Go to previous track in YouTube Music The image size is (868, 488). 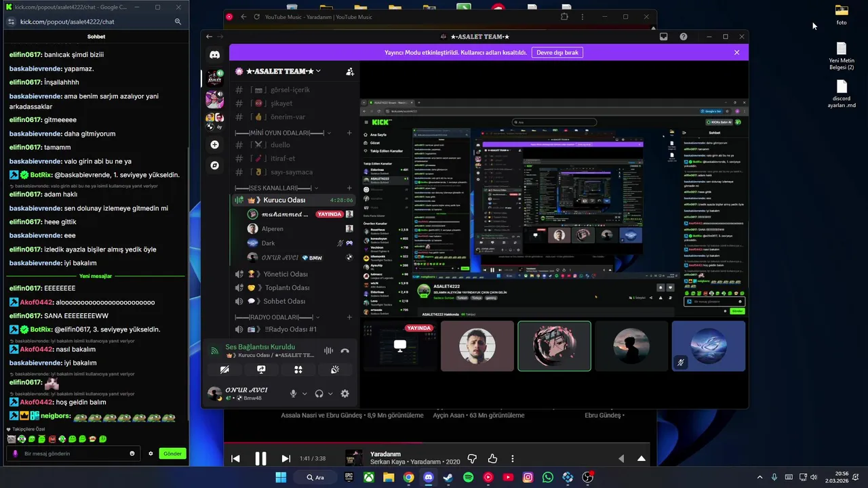click(x=235, y=459)
